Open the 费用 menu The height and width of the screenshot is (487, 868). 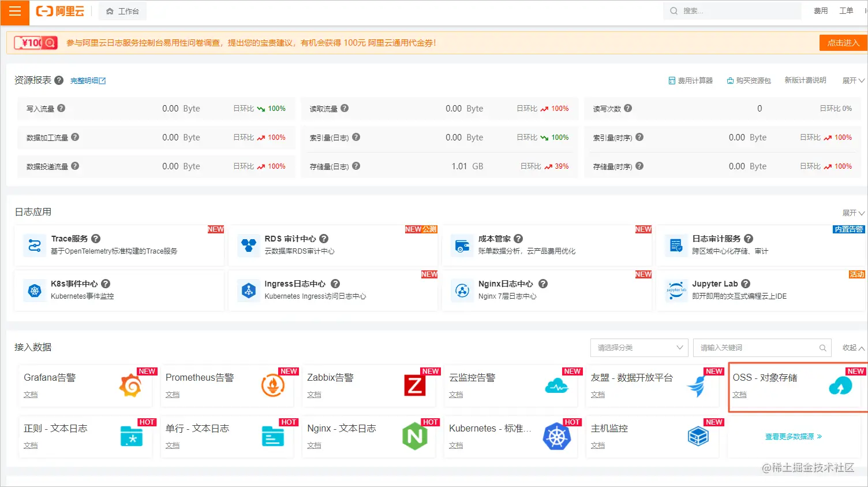pyautogui.click(x=821, y=11)
